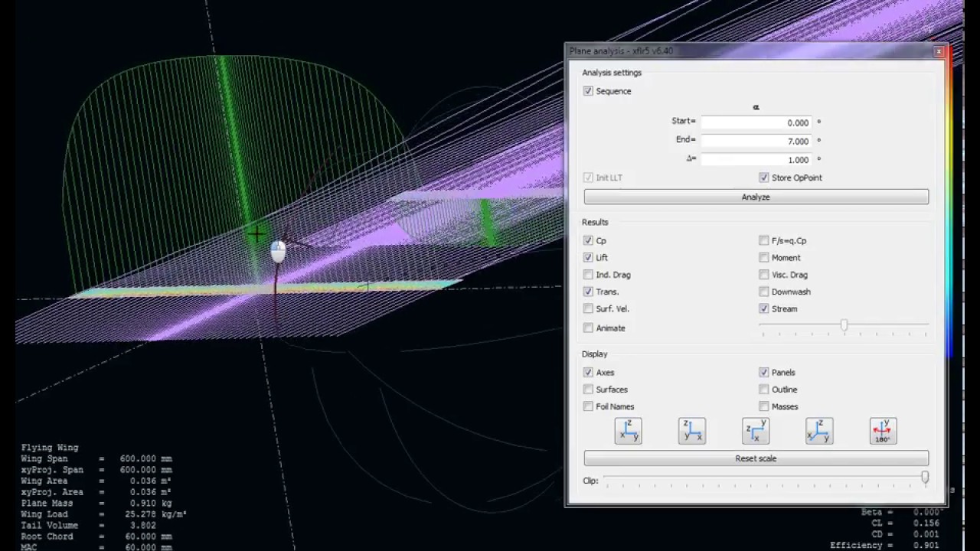Click the Analyze button
Image resolution: width=980 pixels, height=551 pixels.
pos(756,197)
